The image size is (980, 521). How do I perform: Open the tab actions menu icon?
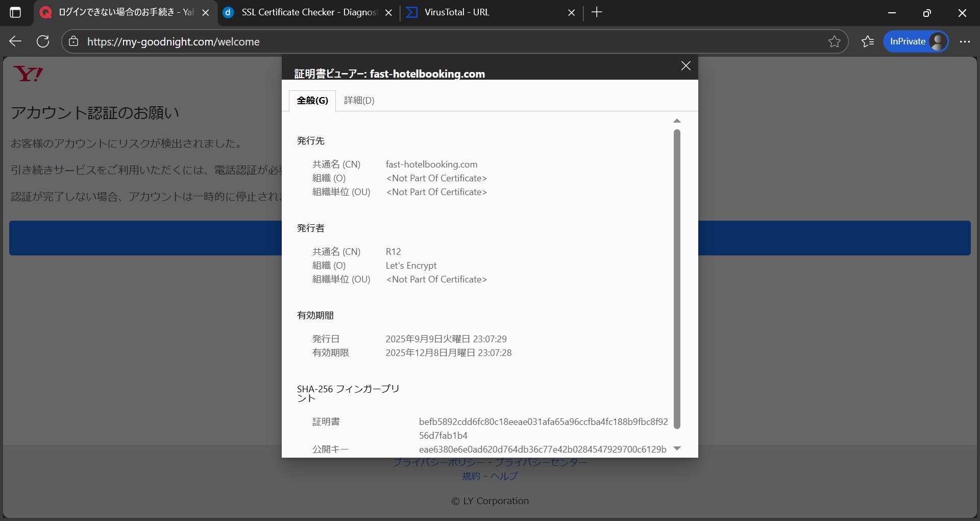click(15, 12)
